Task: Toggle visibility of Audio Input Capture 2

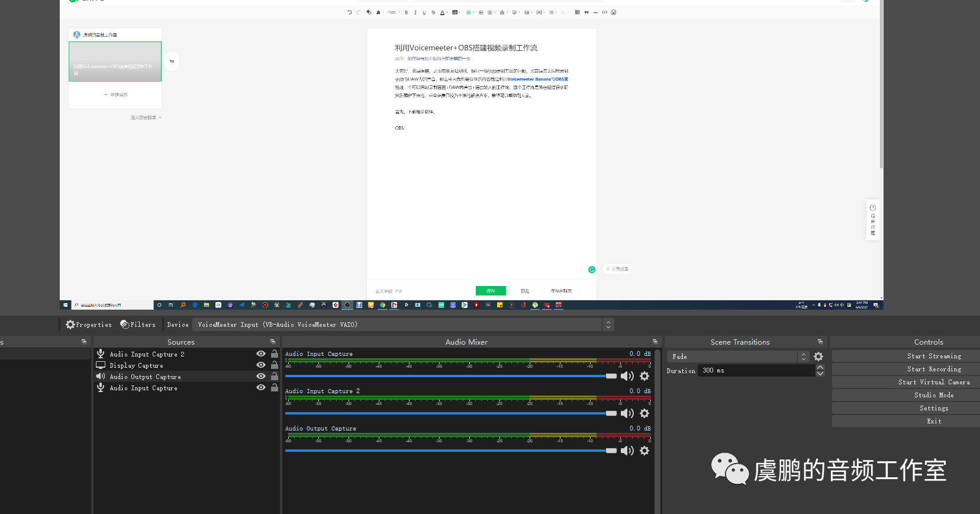Action: [x=260, y=354]
